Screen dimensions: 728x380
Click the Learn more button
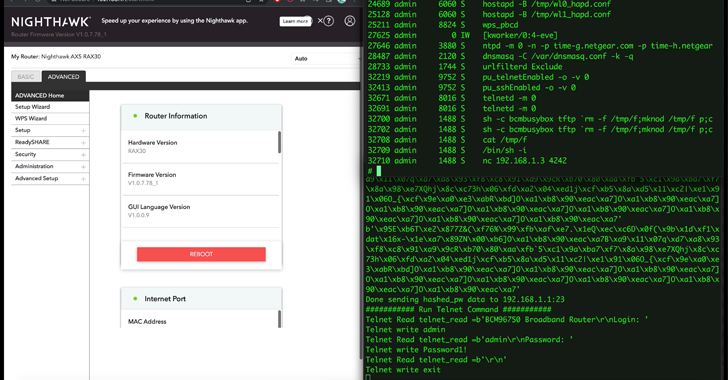click(295, 21)
